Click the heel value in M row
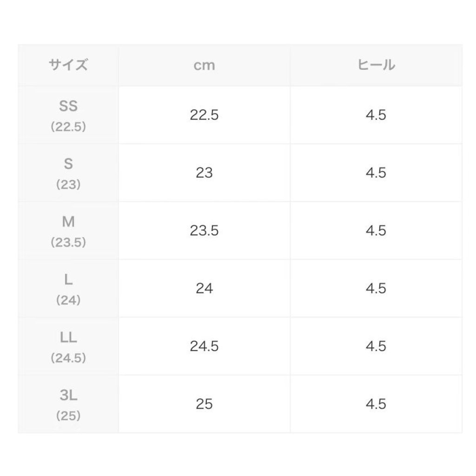 click(376, 231)
